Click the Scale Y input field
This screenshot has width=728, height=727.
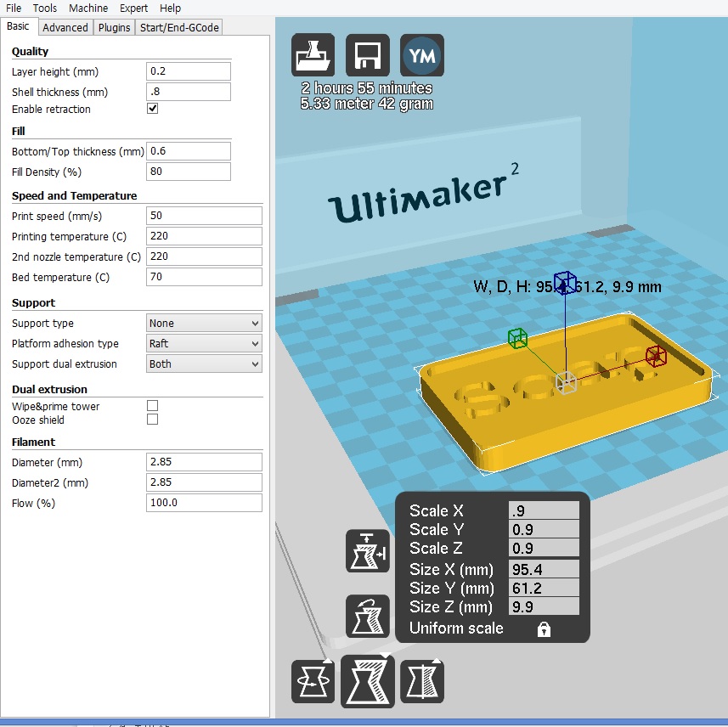tap(544, 529)
